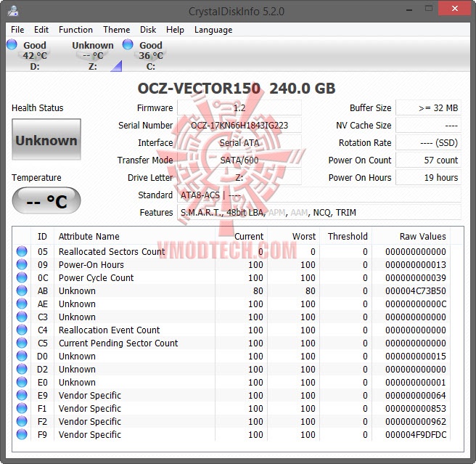
Task: Click the OCZ-VECTOR150 240.0 GB heading
Action: (237, 89)
